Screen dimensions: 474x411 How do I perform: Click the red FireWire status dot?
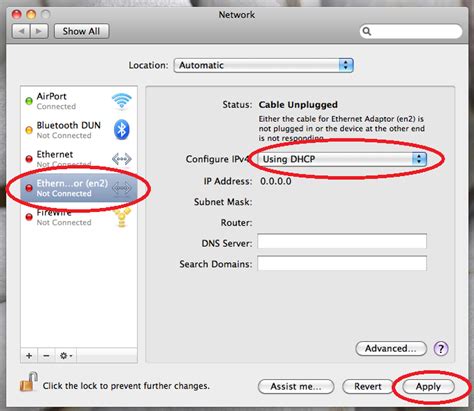coord(29,217)
